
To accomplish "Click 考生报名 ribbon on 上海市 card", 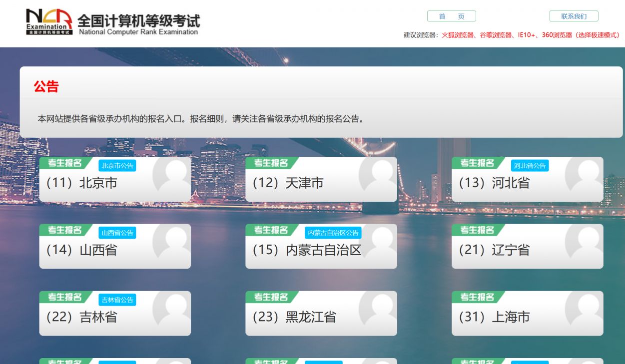I will coord(478,297).
